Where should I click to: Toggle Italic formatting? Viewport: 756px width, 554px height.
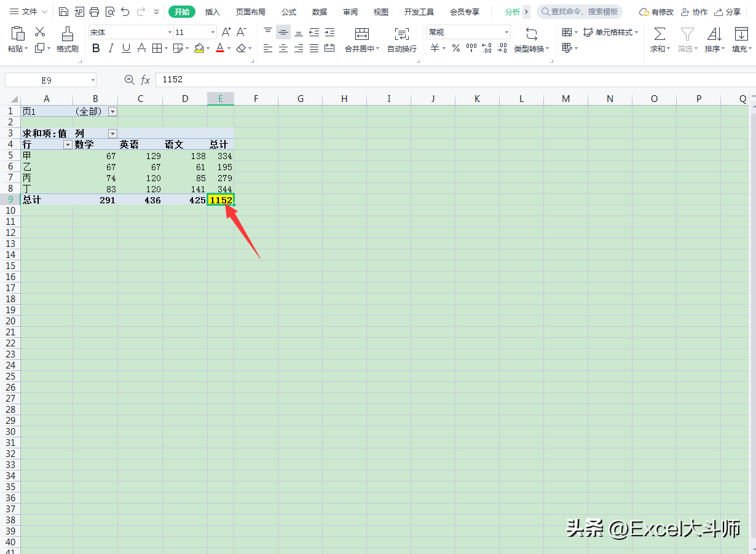(111, 48)
